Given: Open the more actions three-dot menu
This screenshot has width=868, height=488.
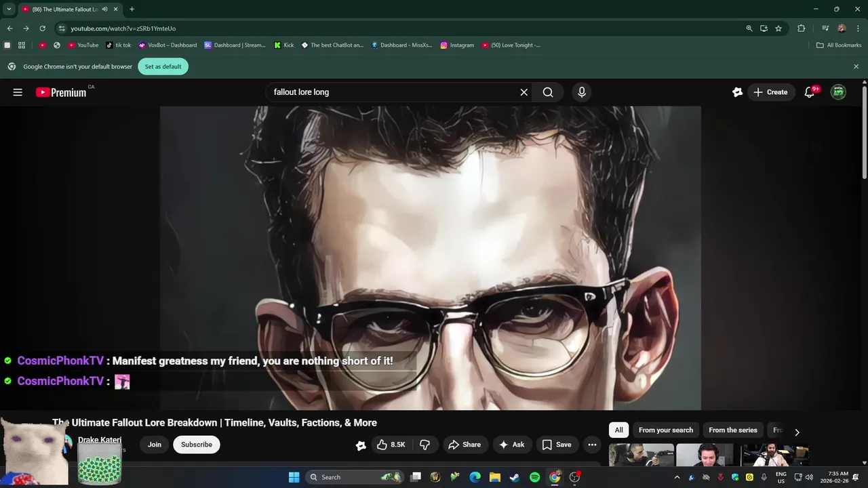Looking at the screenshot, I should tap(592, 445).
